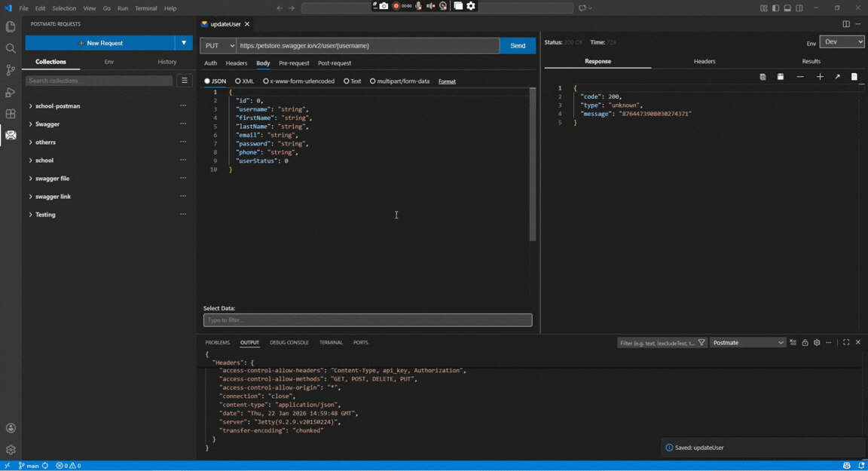868x471 pixels.
Task: Open the PROBLEMS panel tab
Action: (217, 343)
